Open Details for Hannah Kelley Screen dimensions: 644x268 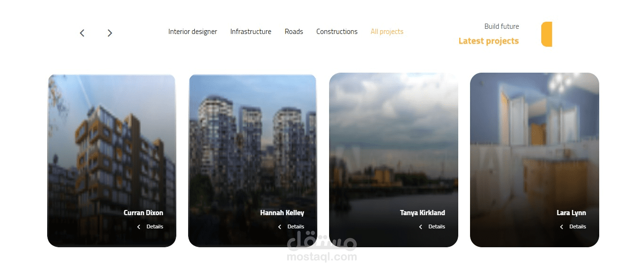296,227
